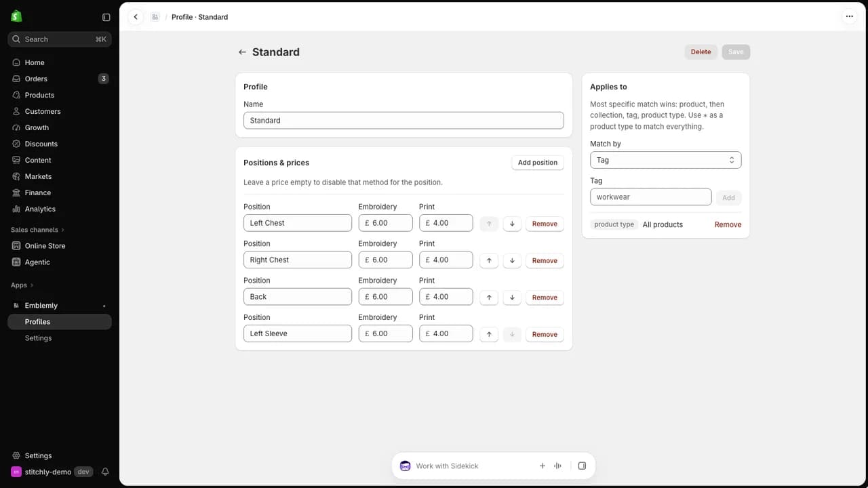Click the Delete profile button
868x488 pixels.
click(x=701, y=52)
